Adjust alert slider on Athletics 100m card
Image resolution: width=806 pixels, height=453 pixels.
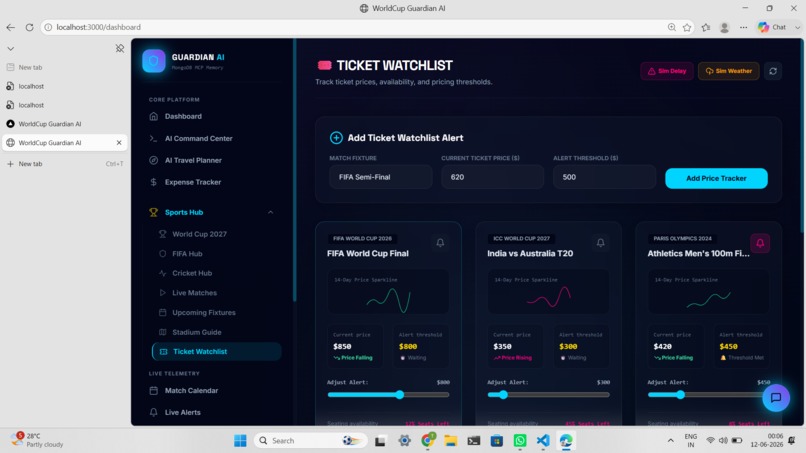680,395
